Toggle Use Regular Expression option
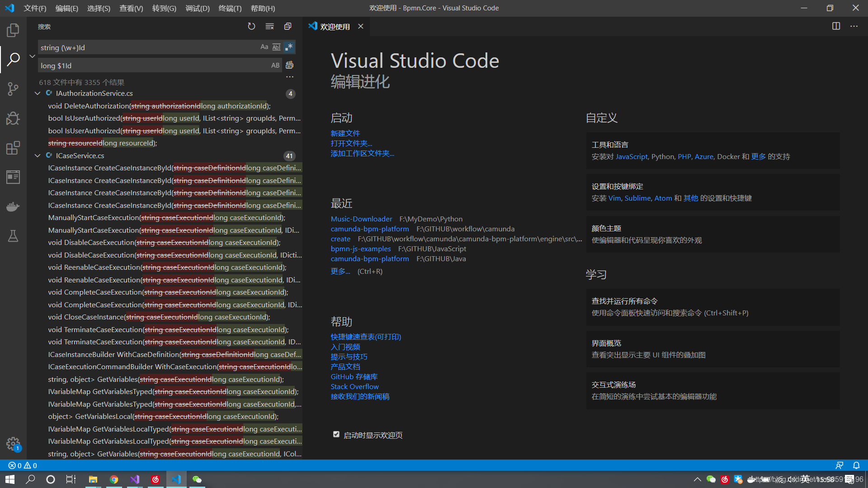 289,47
